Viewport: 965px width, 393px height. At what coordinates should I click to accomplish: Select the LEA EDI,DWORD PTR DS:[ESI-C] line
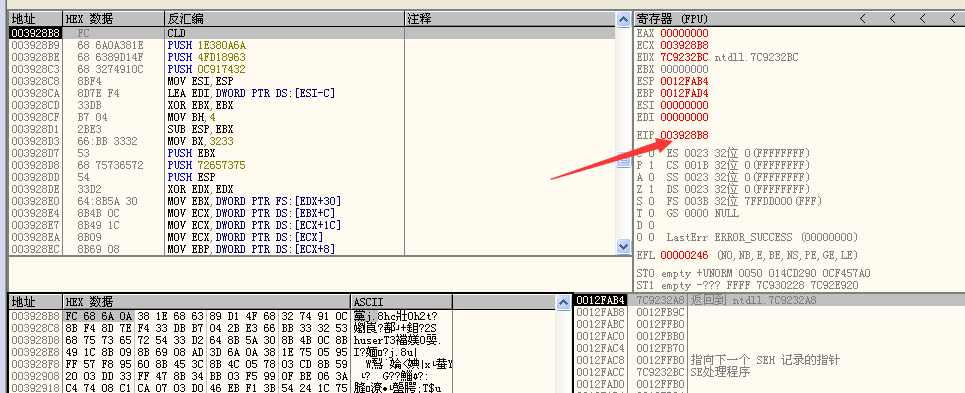[312, 93]
